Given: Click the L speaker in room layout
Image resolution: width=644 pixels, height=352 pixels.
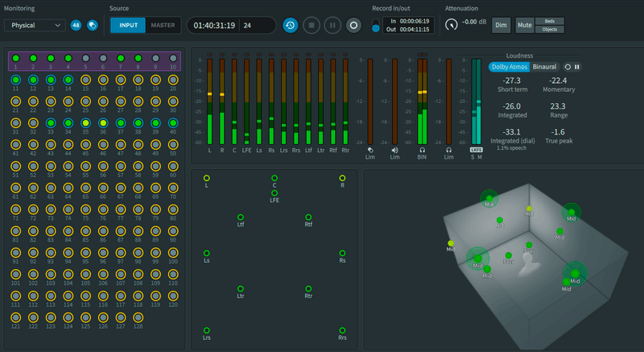Looking at the screenshot, I should [x=207, y=178].
